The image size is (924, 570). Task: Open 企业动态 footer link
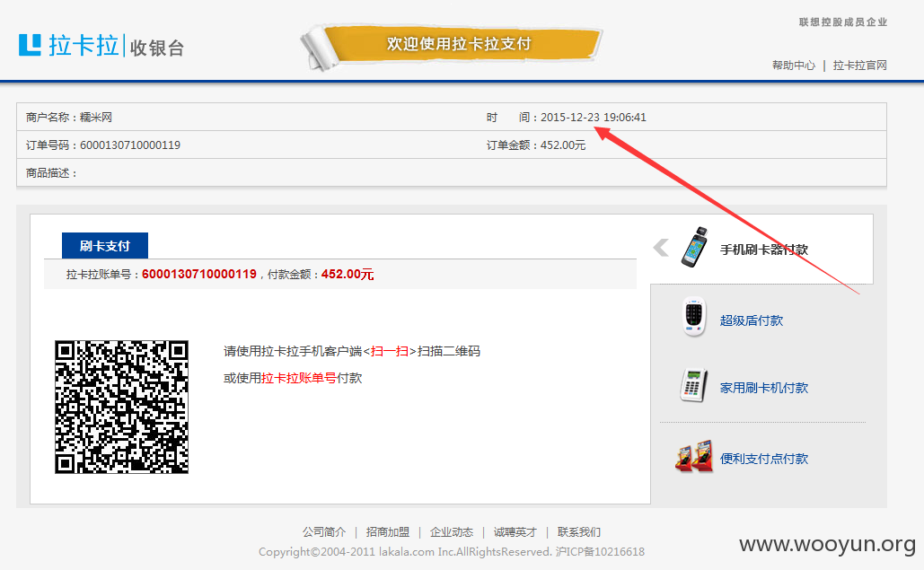click(452, 532)
